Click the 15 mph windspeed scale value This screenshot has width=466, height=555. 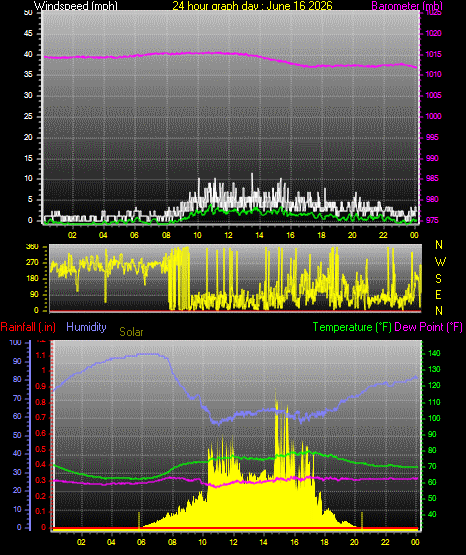point(28,158)
